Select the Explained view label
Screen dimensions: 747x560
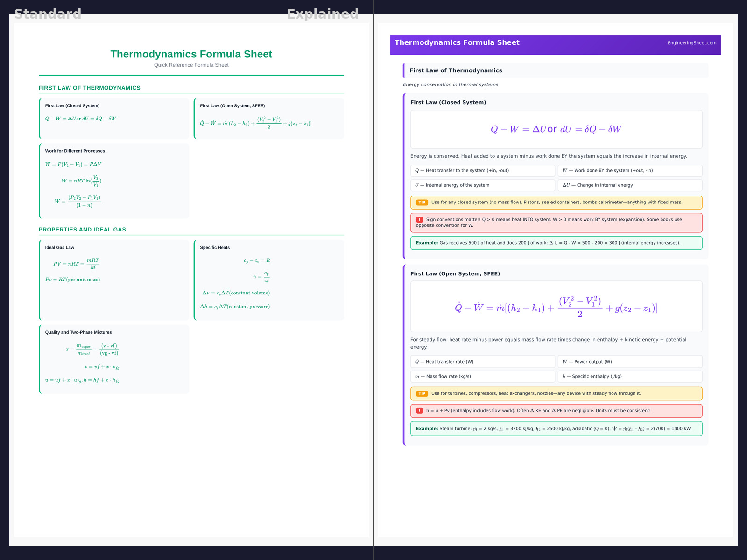[323, 14]
